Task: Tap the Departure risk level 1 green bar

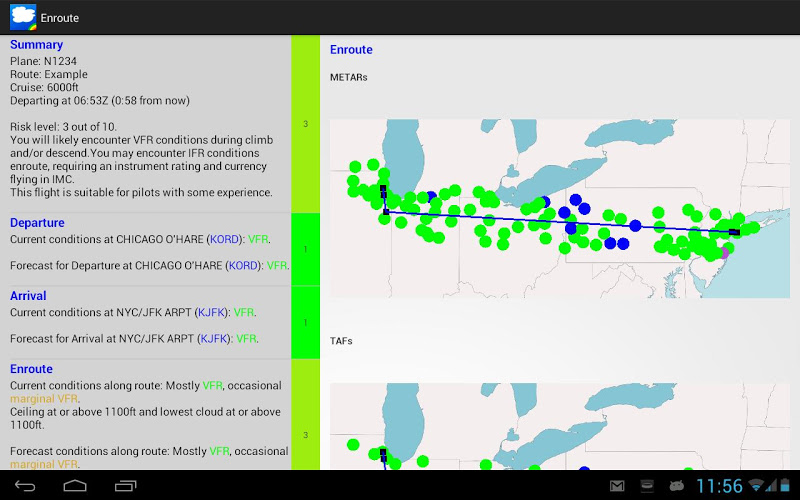Action: [306, 249]
